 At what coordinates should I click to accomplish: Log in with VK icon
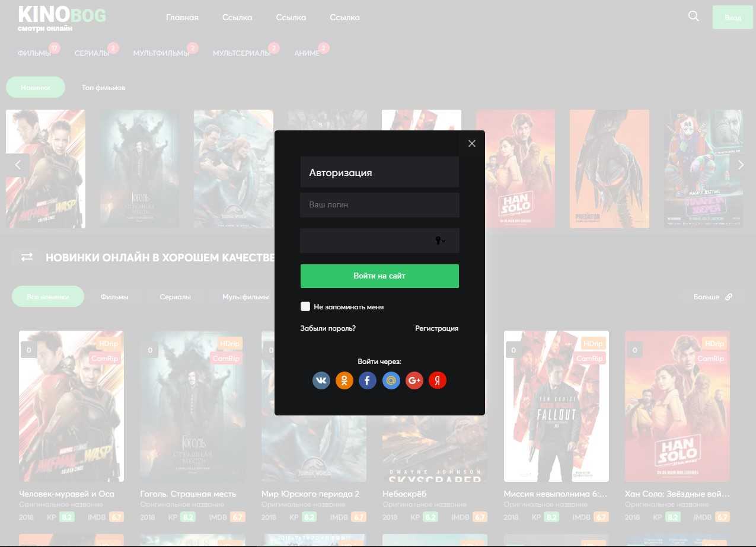click(321, 380)
